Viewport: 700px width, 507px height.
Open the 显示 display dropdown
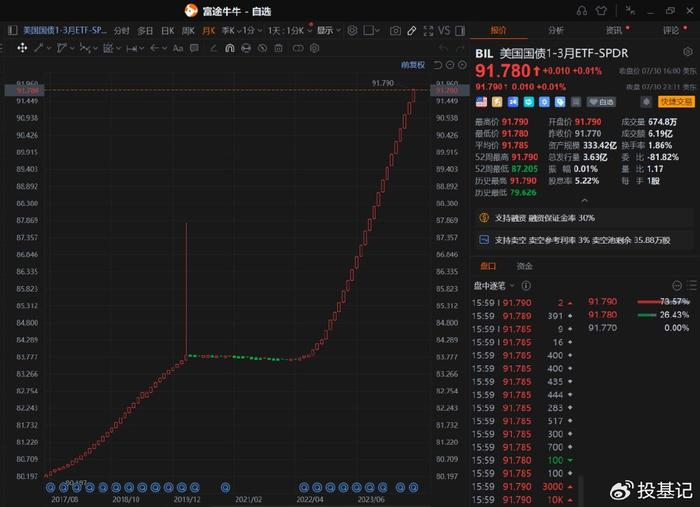pyautogui.click(x=329, y=30)
